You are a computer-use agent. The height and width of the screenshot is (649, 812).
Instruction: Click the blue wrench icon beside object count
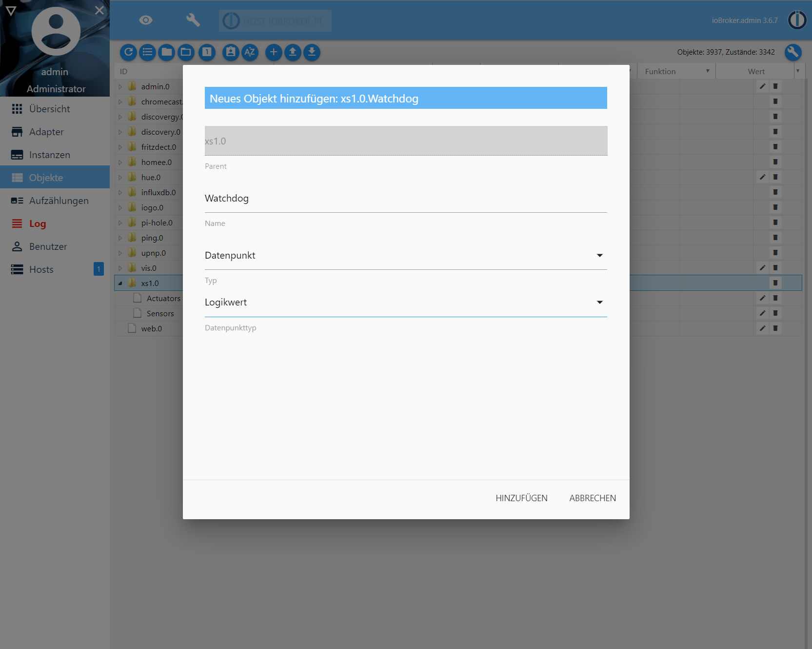coord(793,52)
